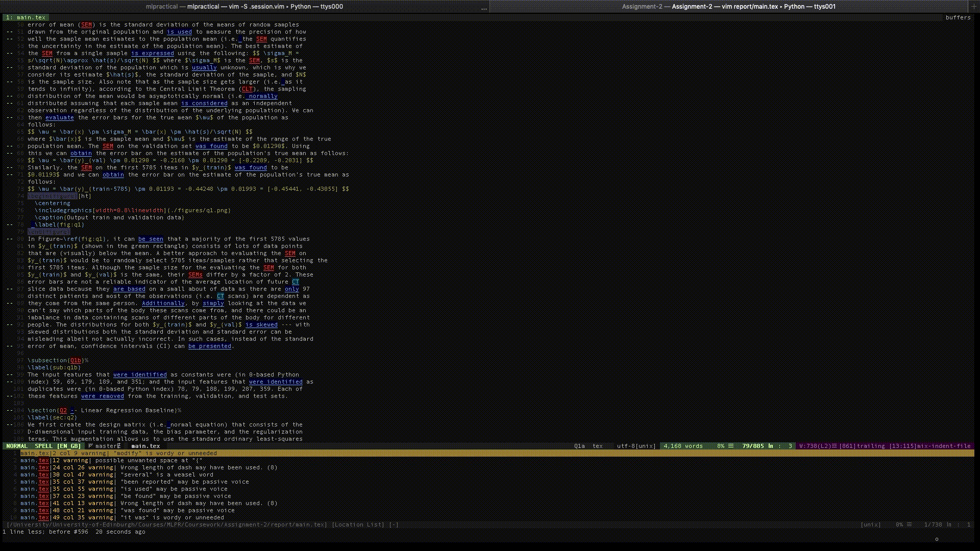The height and width of the screenshot is (551, 980).
Task: Switch to the mlpractical terminal tab
Action: pyautogui.click(x=244, y=7)
